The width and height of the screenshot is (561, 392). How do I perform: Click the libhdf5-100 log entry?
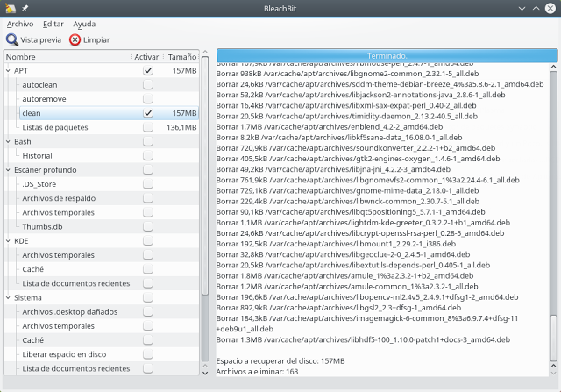click(x=363, y=339)
